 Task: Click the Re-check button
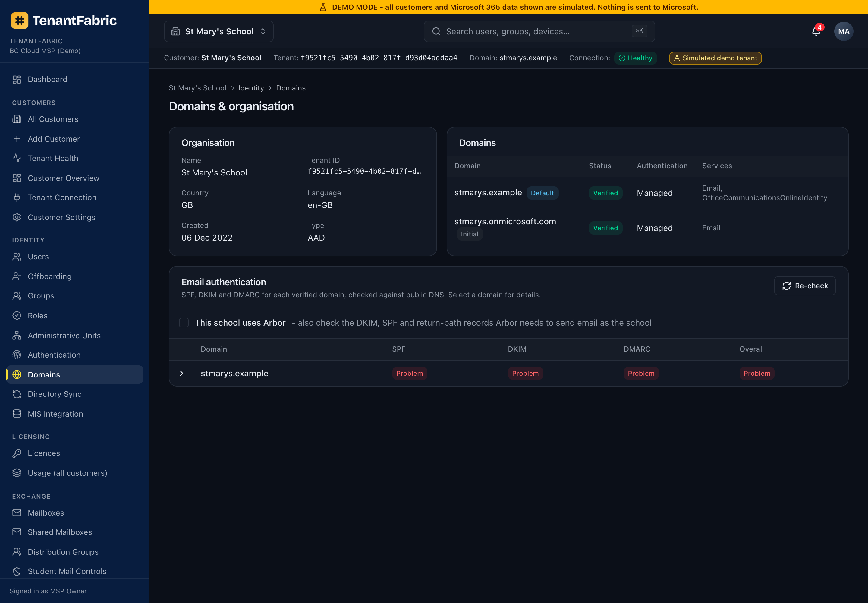click(805, 286)
